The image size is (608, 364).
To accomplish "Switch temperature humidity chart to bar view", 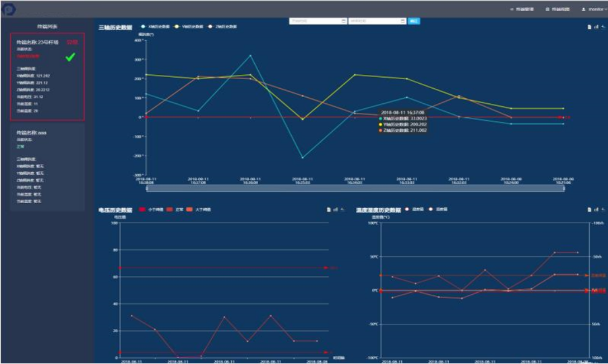I will click(x=596, y=210).
